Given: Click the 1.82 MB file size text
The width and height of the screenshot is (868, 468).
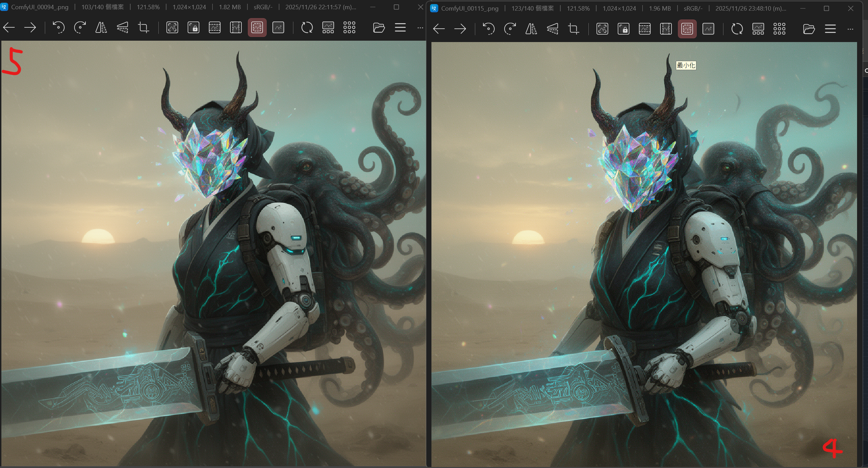Looking at the screenshot, I should (x=230, y=7).
